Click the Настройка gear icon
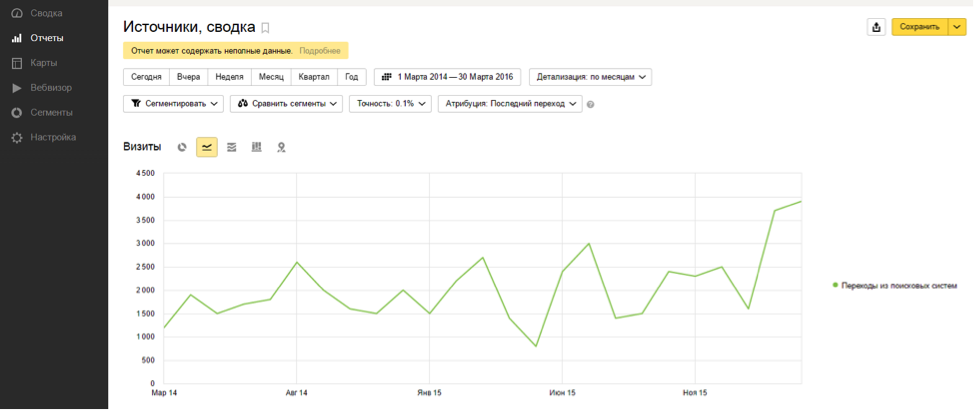The height and width of the screenshot is (410, 974). tap(17, 137)
